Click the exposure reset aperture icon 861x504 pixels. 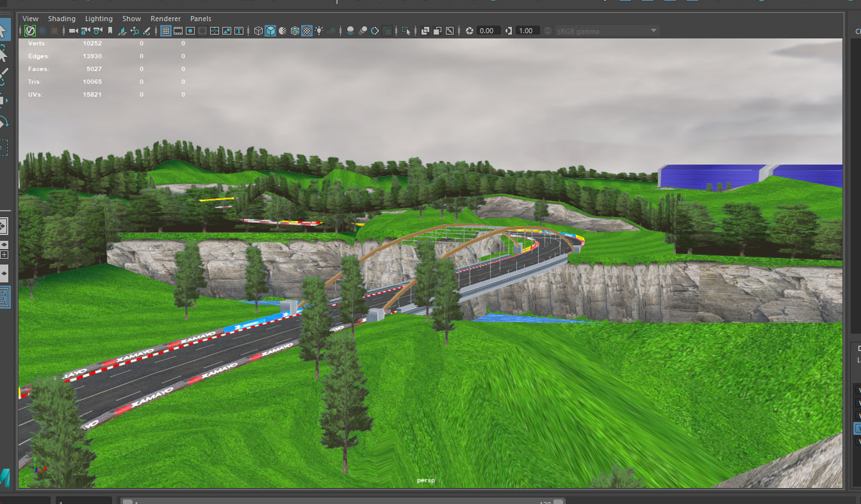pyautogui.click(x=470, y=31)
